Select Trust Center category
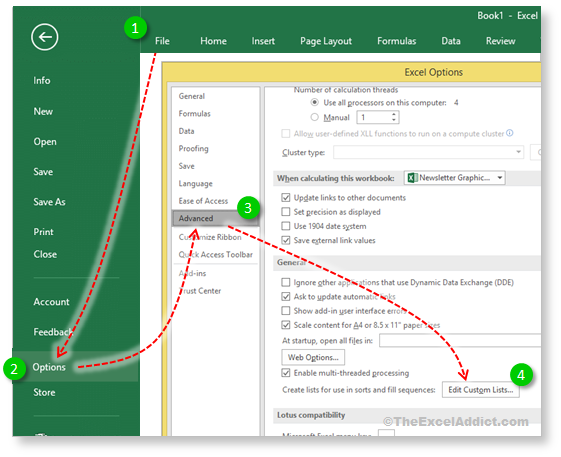The width and height of the screenshot is (561, 457). coord(200,291)
